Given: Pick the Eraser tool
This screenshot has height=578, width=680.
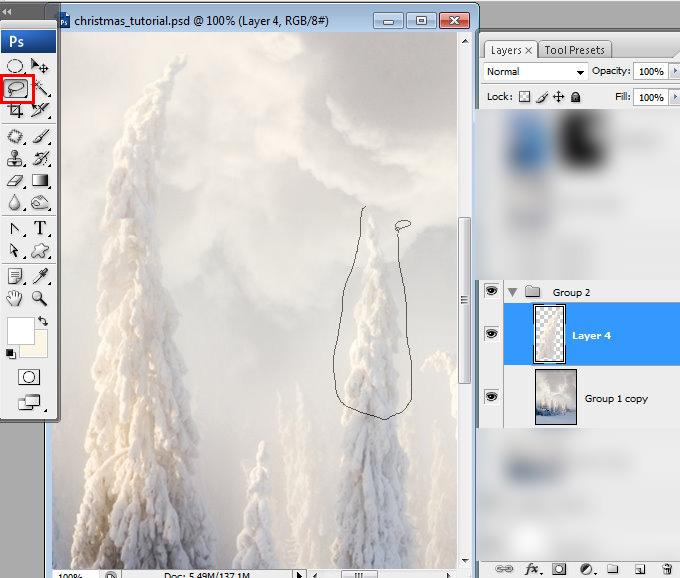Looking at the screenshot, I should [15, 180].
